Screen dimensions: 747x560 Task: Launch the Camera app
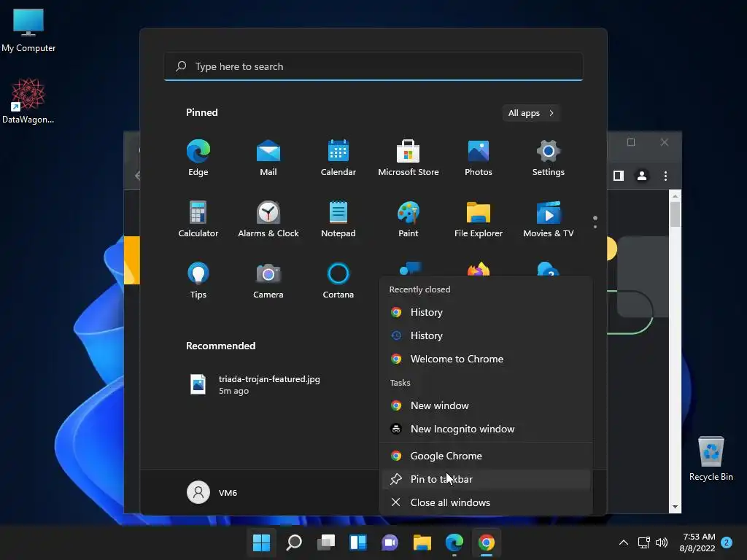click(x=268, y=281)
